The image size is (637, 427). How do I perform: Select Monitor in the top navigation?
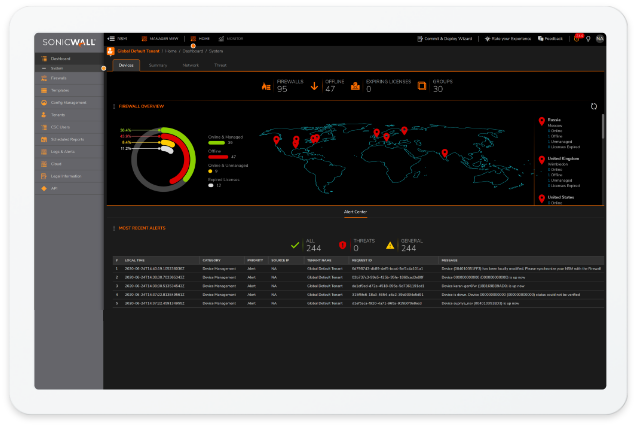click(x=230, y=39)
